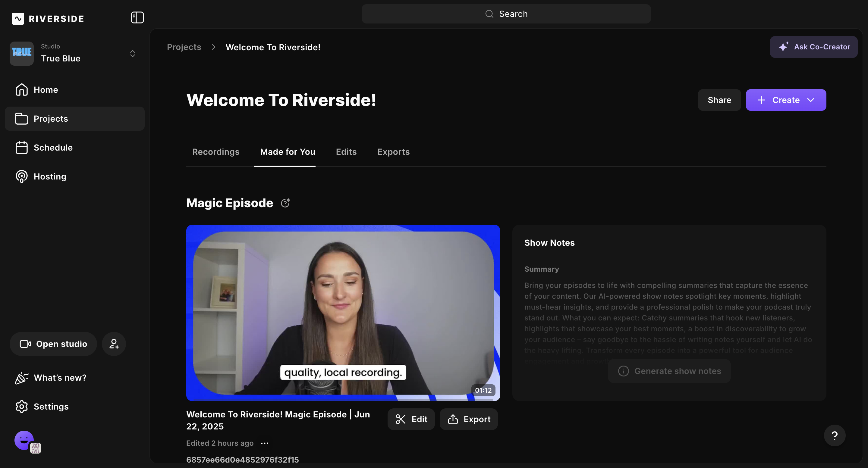Switch to the Recordings tab

216,152
